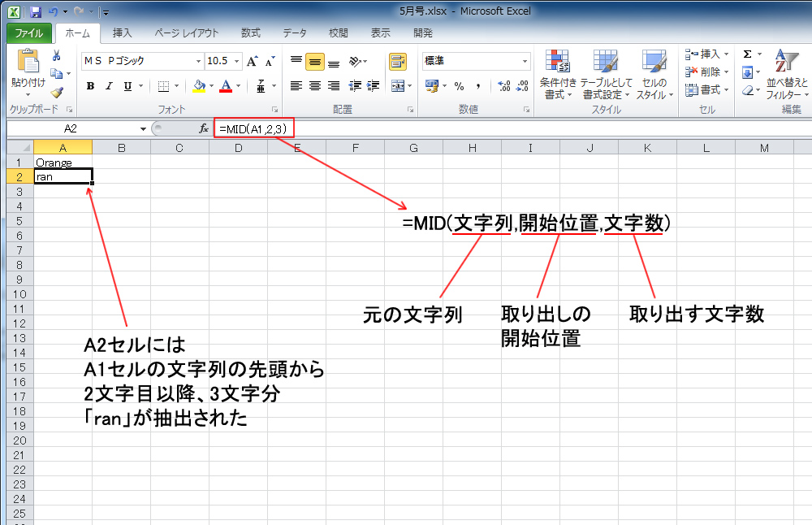812x525 pixels.
Task: Click the Percent Style button
Action: (x=459, y=86)
